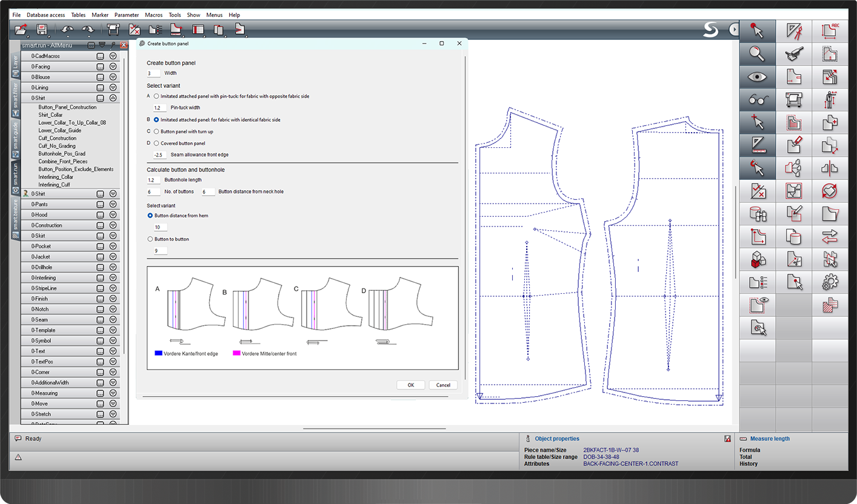Viewport: 857px width, 504px height.
Task: Click the undo arrow in the toolbar
Action: pos(67,30)
